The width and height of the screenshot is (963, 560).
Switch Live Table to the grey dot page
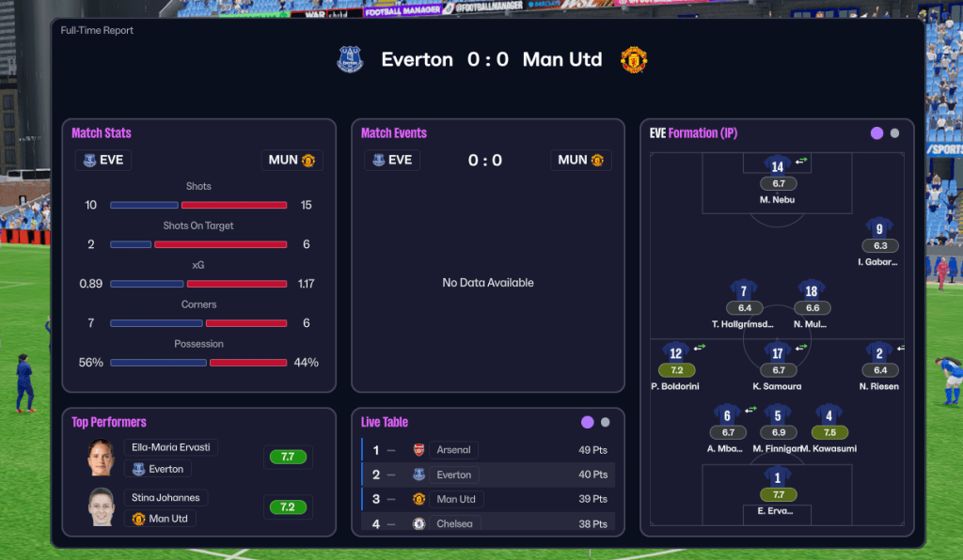[605, 423]
